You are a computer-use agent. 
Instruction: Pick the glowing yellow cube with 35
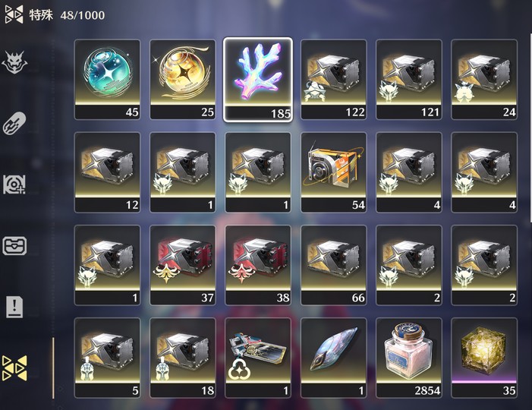484,358
